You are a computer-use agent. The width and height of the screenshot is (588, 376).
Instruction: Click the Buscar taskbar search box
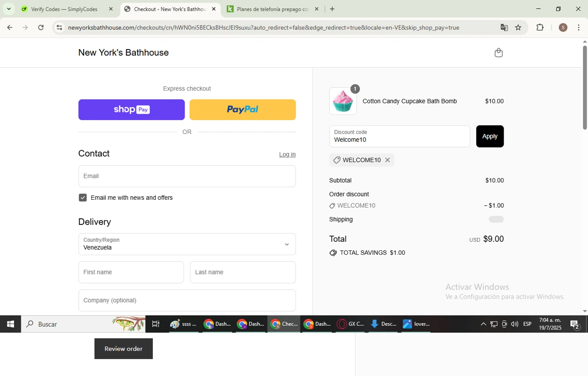(x=83, y=324)
